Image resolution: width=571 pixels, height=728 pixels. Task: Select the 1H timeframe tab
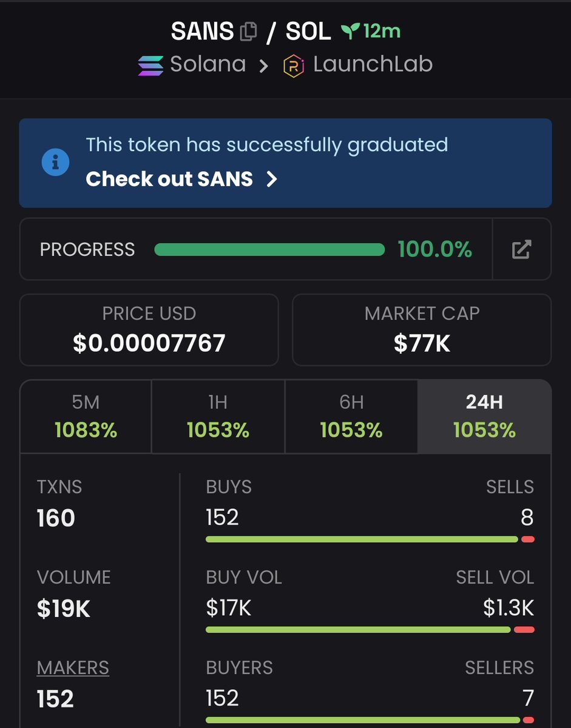pos(218,417)
